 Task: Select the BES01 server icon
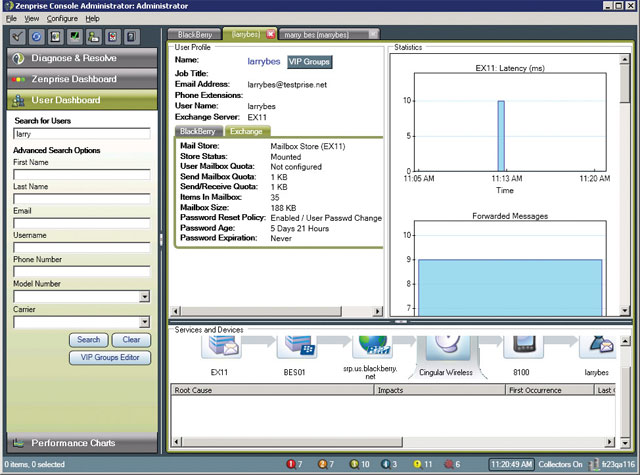click(x=296, y=347)
